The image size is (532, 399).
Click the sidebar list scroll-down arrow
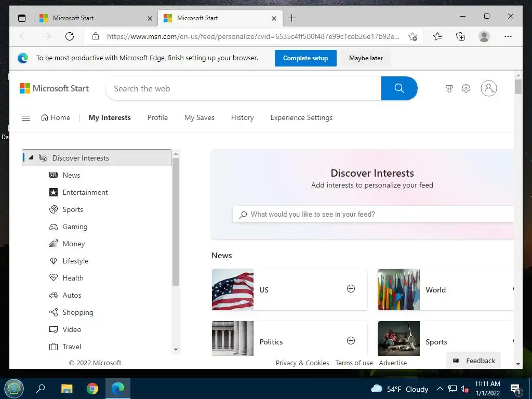click(176, 350)
